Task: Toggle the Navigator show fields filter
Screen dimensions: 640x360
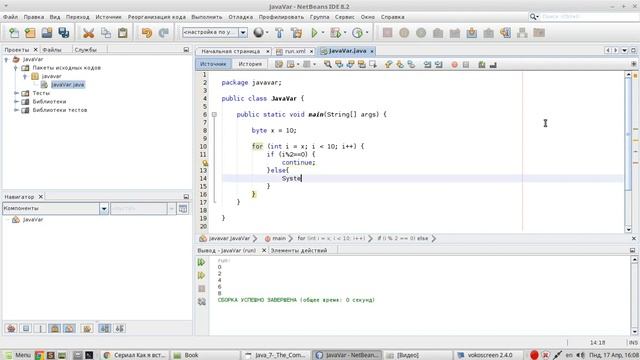Action: pos(26,328)
